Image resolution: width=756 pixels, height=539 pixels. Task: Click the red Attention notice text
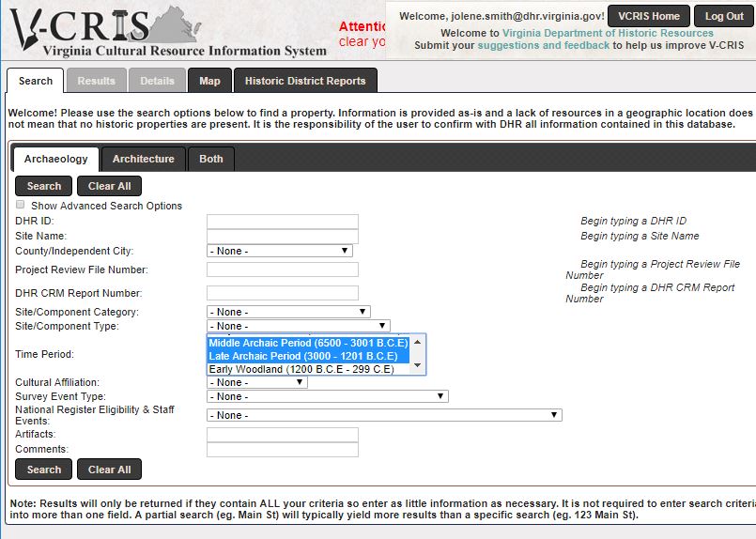[x=363, y=34]
